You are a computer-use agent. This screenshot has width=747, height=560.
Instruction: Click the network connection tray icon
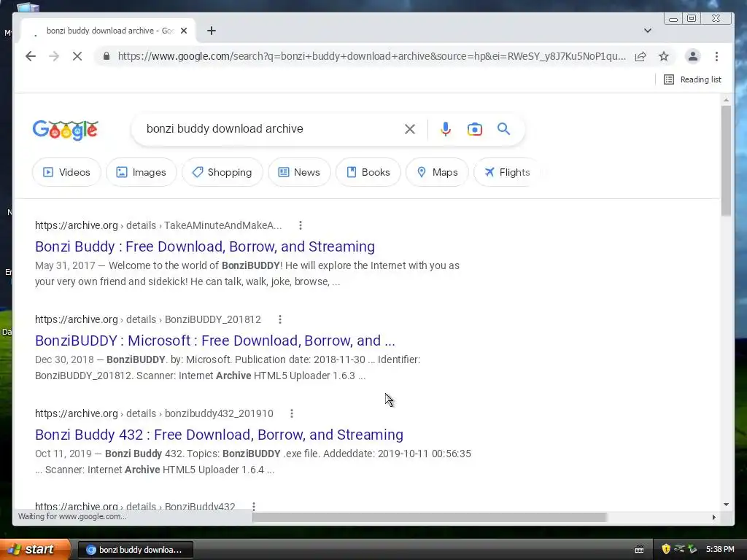click(679, 549)
